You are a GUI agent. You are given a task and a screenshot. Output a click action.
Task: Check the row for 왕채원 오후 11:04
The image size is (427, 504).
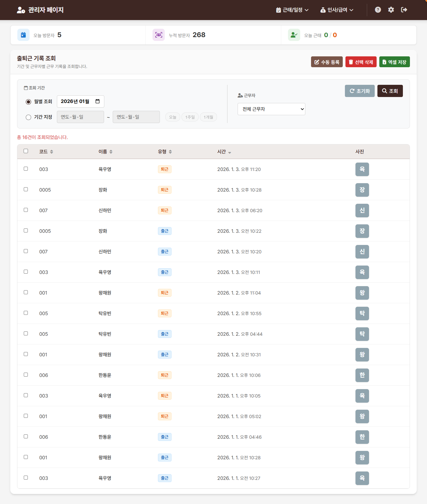(26, 292)
